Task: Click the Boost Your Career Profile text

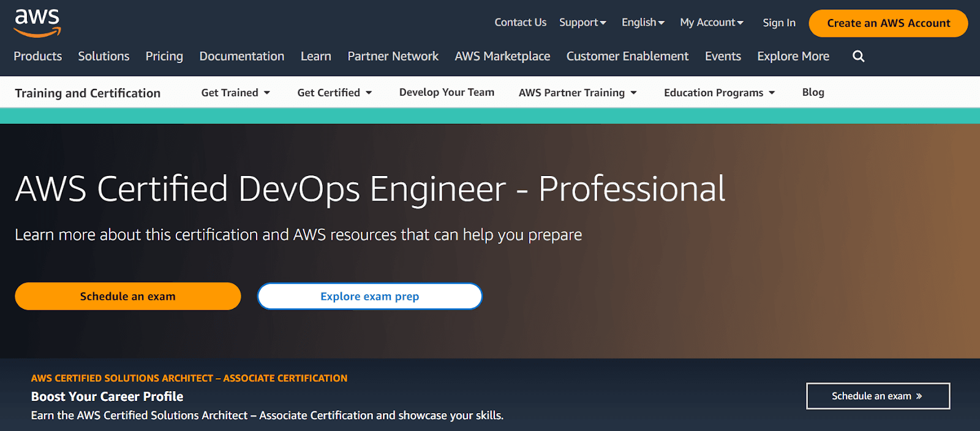Action: pos(107,397)
